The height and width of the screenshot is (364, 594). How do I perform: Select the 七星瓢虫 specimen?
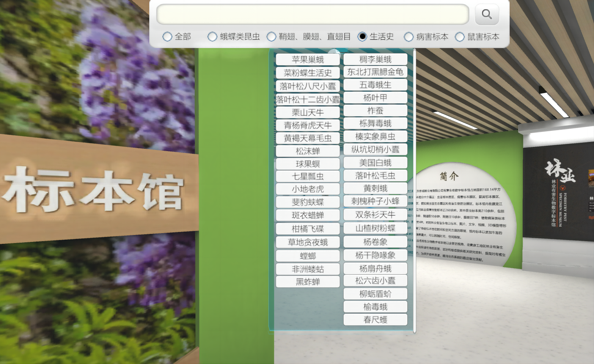(x=308, y=176)
